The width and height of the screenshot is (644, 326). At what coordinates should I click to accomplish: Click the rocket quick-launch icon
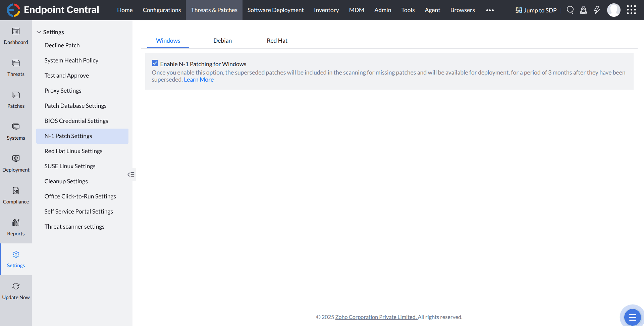click(584, 10)
